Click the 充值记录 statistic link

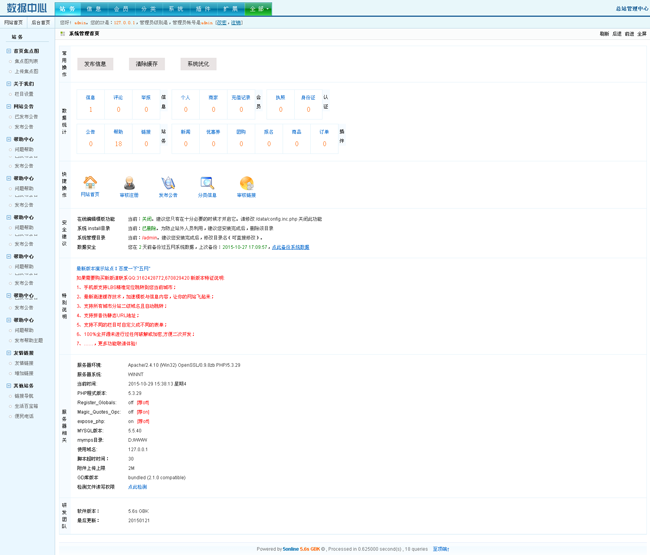(x=241, y=97)
